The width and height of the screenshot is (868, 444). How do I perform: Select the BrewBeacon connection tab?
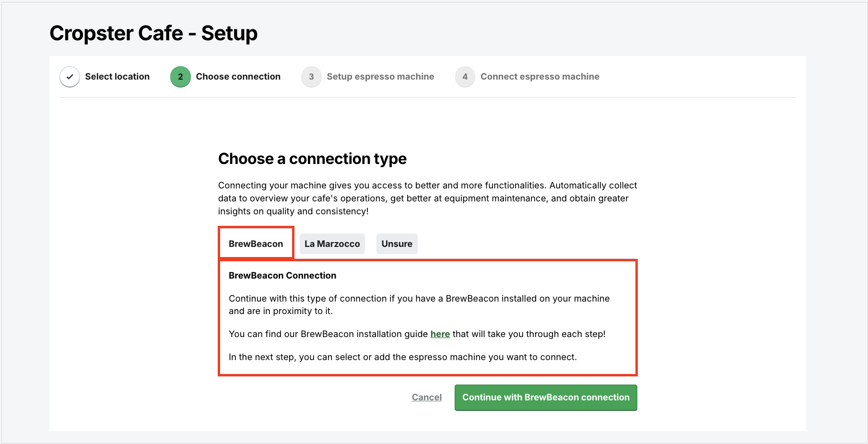pos(256,244)
